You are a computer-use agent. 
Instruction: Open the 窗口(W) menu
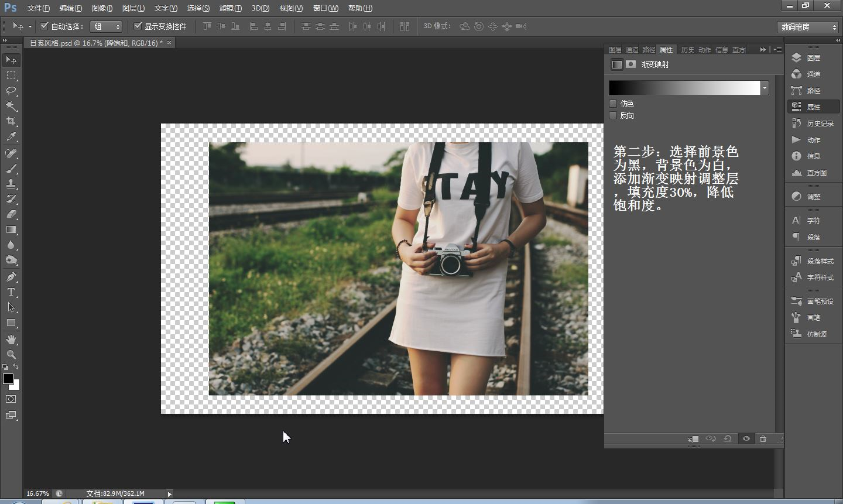pos(325,8)
